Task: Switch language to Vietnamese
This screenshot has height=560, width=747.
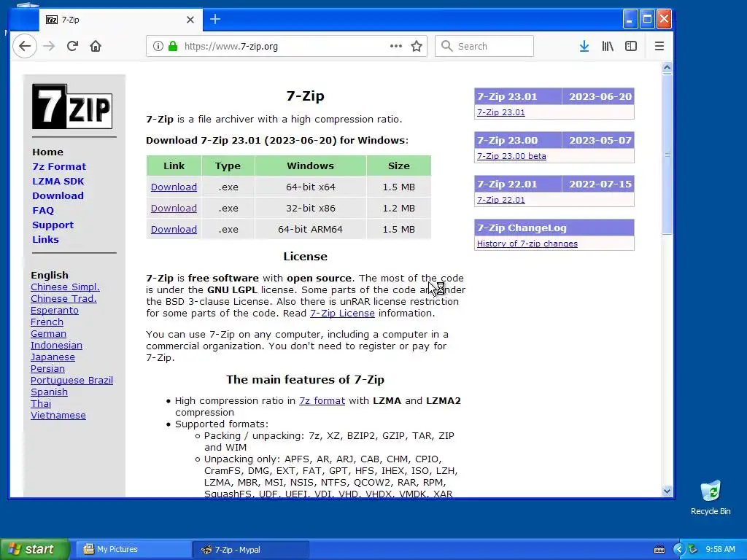Action: [58, 415]
